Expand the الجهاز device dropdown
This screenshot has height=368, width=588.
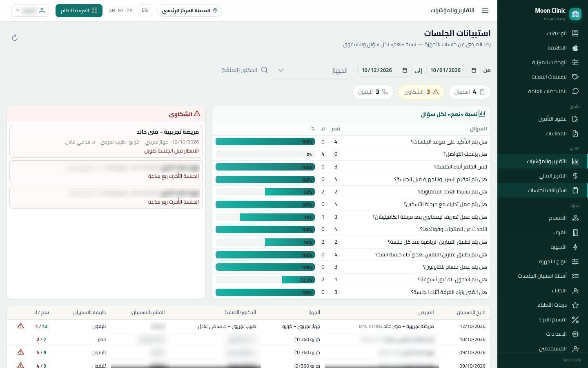(x=313, y=70)
